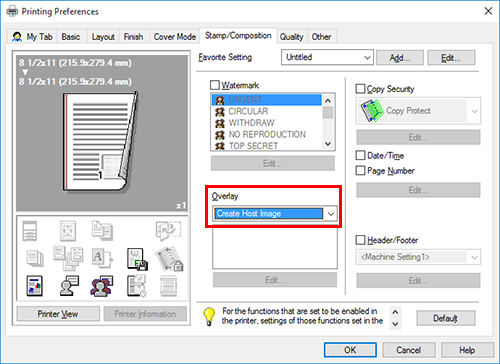The height and width of the screenshot is (364, 500).
Task: Click the Edit button under Page Number
Action: coord(418,190)
